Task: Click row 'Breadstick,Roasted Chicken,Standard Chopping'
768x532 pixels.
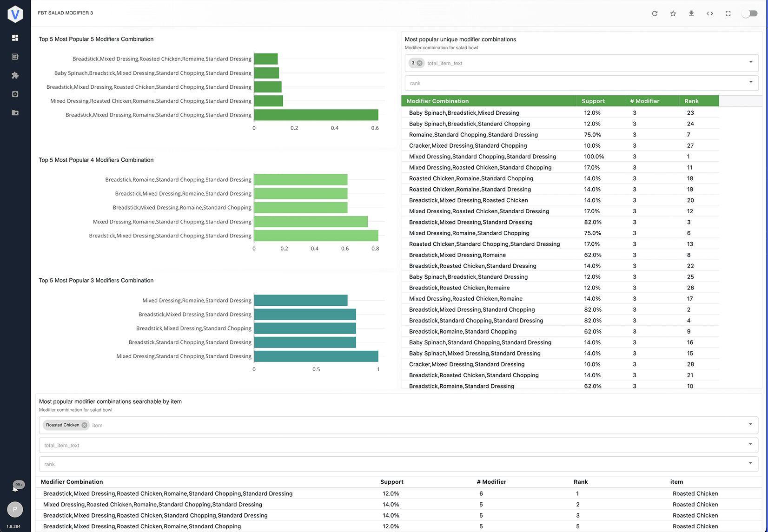Action: click(560, 375)
